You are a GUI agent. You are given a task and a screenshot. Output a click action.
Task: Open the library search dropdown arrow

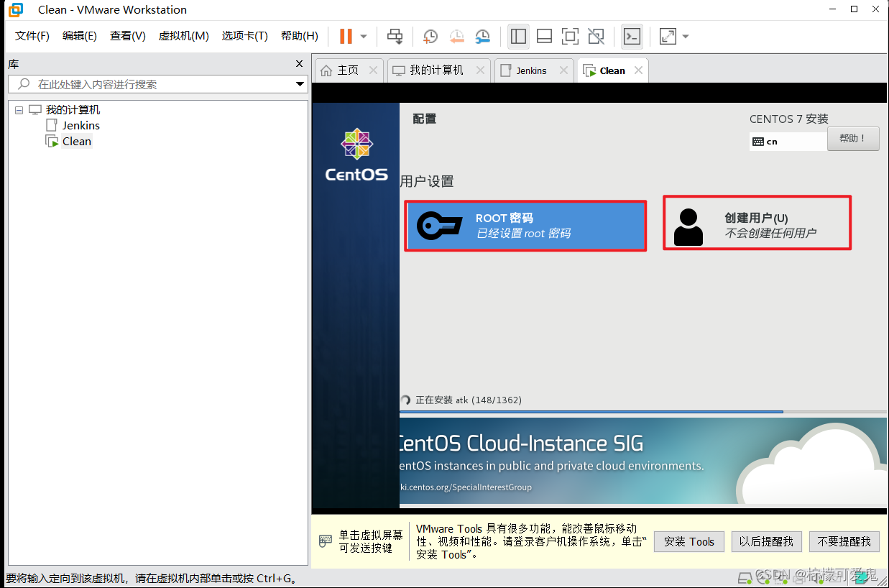coord(300,84)
